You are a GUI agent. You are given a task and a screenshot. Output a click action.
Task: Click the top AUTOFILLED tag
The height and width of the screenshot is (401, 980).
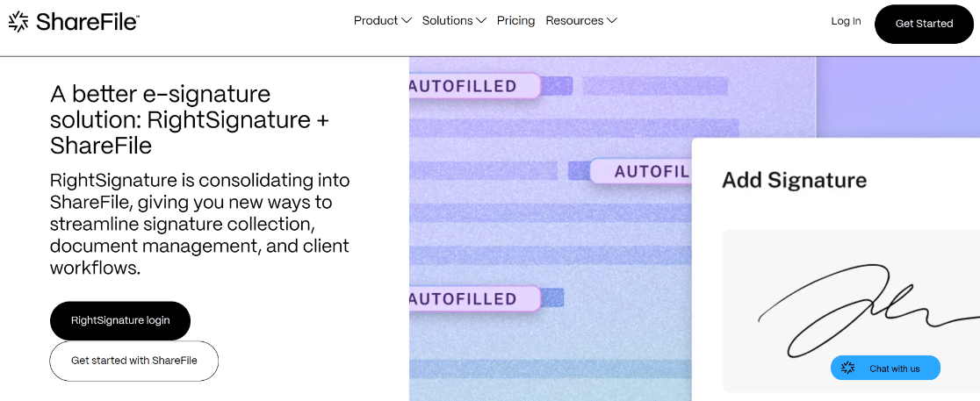pyautogui.click(x=474, y=86)
